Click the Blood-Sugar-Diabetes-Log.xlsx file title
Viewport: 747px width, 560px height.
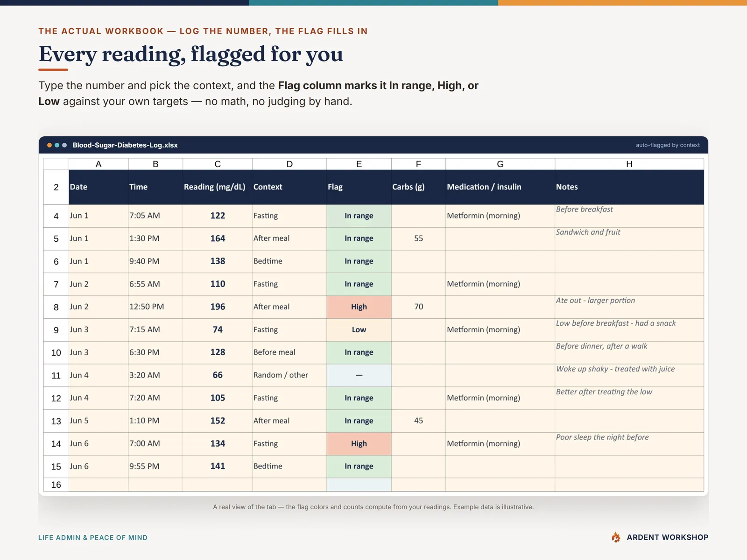coord(125,145)
